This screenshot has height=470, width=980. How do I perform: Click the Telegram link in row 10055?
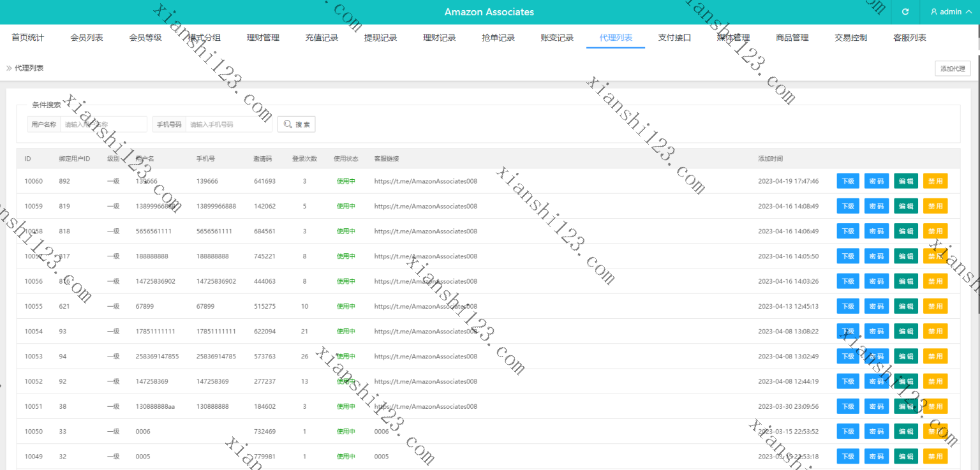(426, 306)
